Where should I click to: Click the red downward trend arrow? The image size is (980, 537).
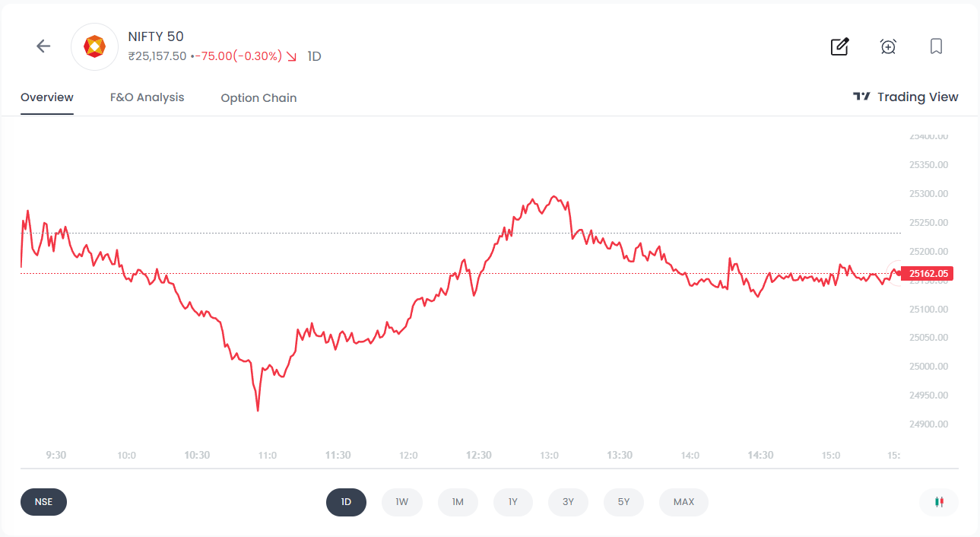(291, 56)
